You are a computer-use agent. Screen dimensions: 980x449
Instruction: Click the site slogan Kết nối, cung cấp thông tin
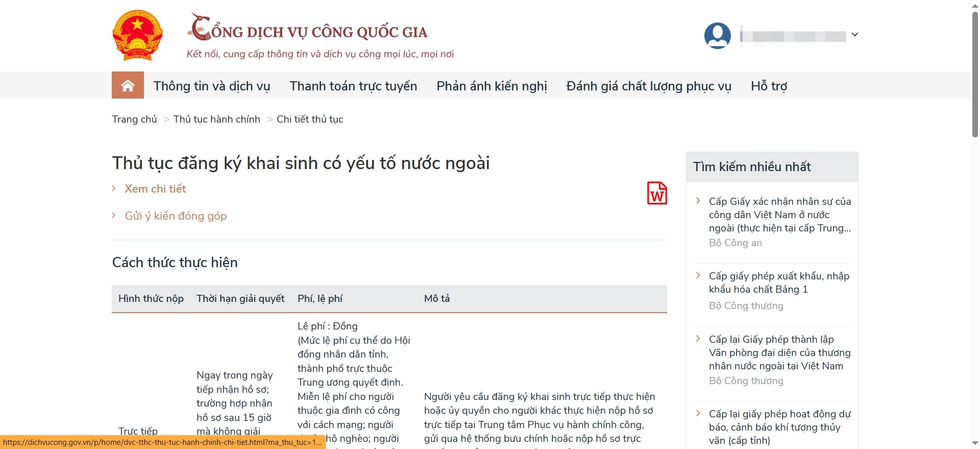point(320,54)
